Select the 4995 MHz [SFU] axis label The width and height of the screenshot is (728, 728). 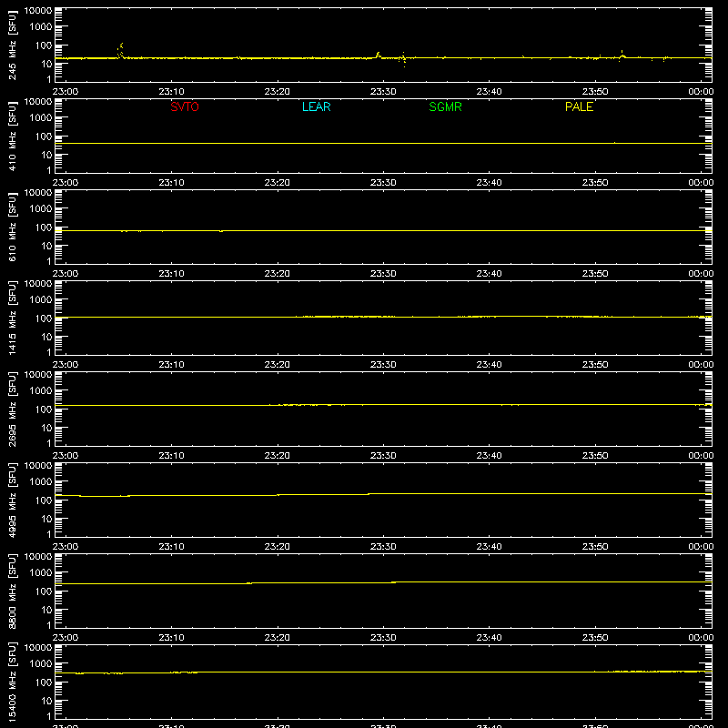point(12,500)
